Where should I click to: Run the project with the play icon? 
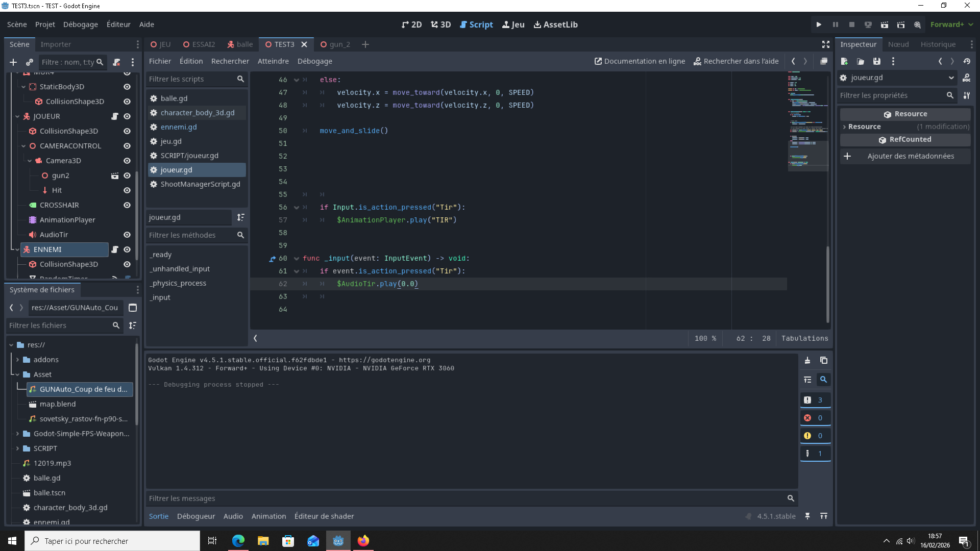pyautogui.click(x=819, y=24)
